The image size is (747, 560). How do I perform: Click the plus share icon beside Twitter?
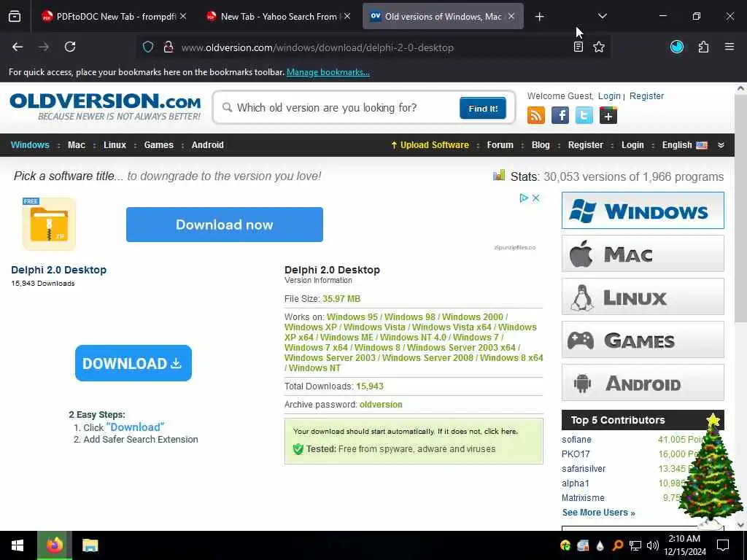point(608,115)
